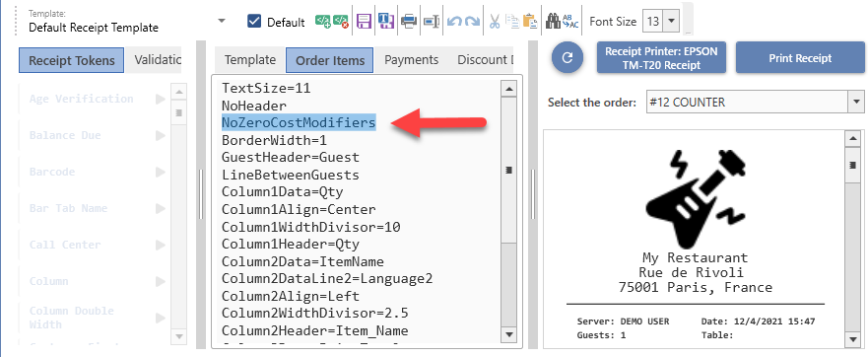868x357 pixels.
Task: Uncheck the Default checkbox
Action: [x=254, y=22]
